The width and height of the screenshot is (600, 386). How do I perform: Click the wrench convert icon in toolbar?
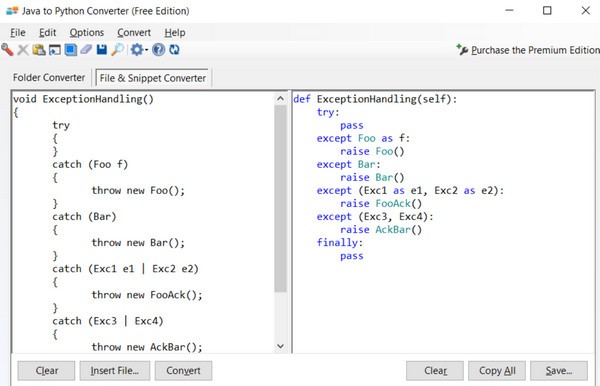[7, 50]
